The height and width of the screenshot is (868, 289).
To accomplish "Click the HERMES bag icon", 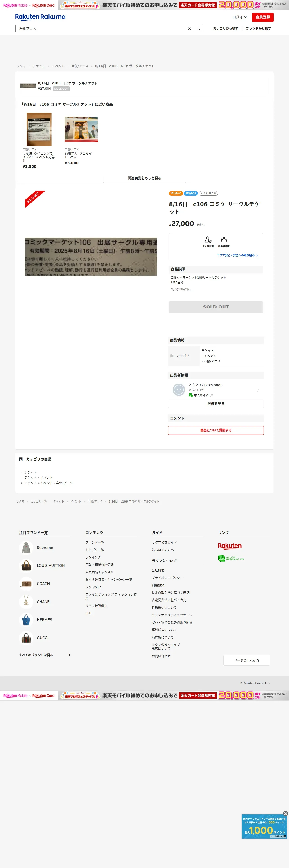I will click(x=26, y=620).
